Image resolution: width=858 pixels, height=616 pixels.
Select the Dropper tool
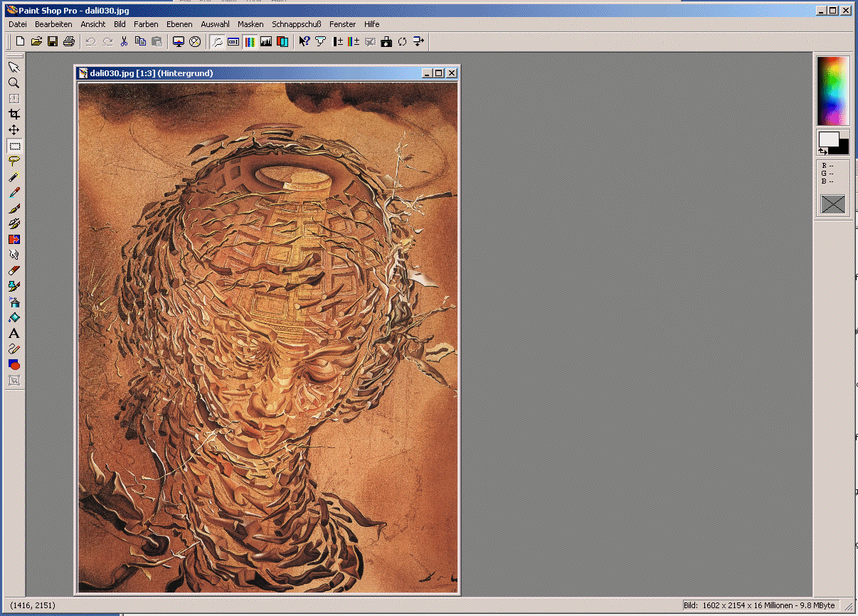pos(14,192)
